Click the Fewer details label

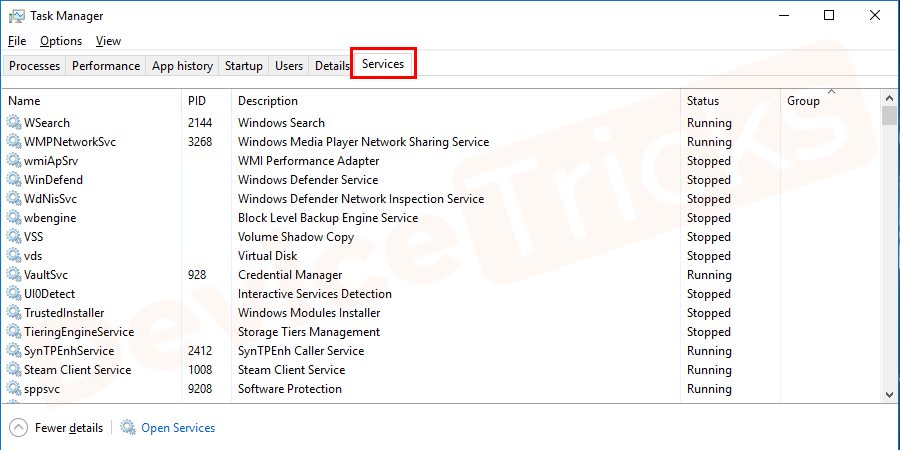(69, 428)
